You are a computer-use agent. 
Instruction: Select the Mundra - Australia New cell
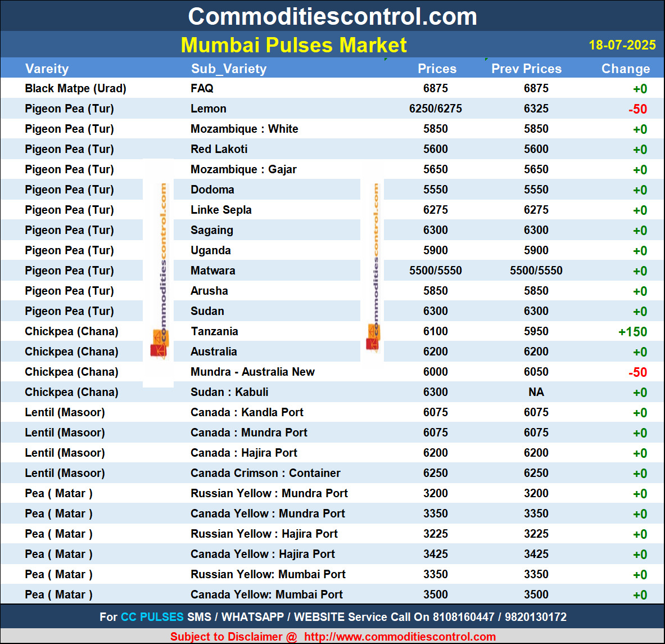[252, 372]
